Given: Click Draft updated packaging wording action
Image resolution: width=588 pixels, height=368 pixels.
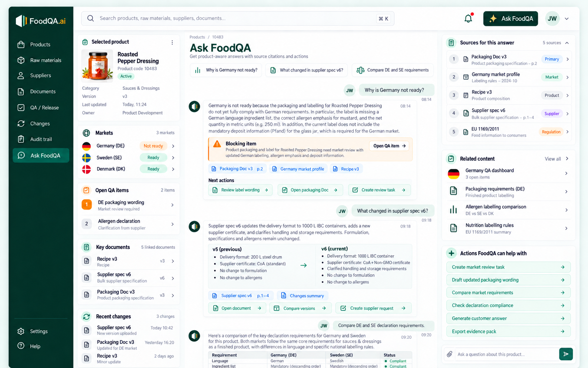Looking at the screenshot, I should click(x=508, y=280).
